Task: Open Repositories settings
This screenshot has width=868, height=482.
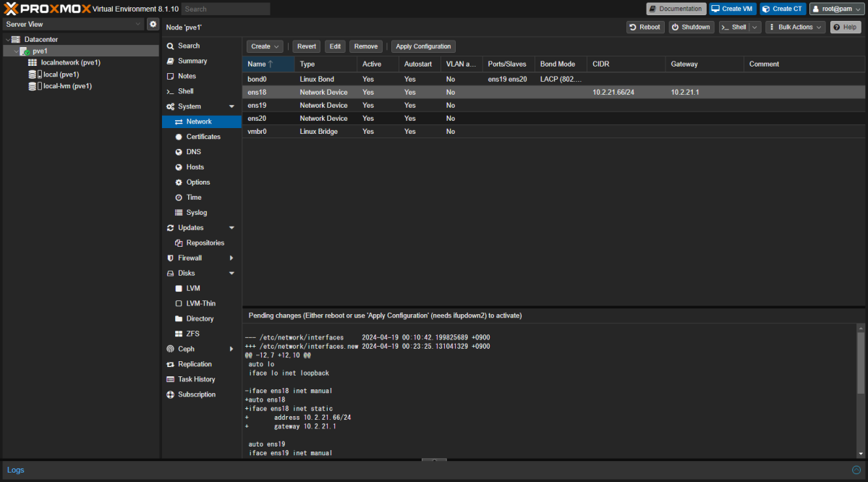Action: (x=201, y=243)
